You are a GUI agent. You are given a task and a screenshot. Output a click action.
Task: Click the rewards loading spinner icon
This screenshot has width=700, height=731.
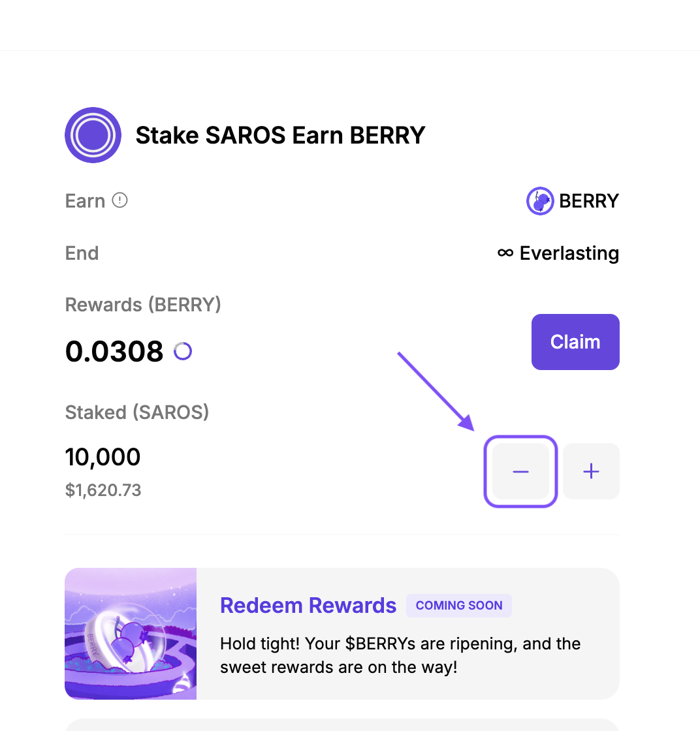183,352
